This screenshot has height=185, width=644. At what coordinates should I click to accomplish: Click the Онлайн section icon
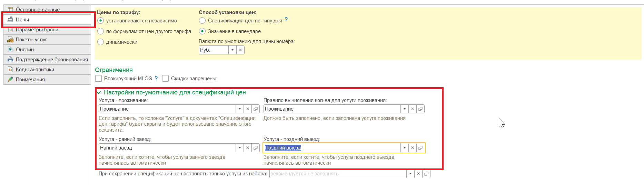[10, 50]
